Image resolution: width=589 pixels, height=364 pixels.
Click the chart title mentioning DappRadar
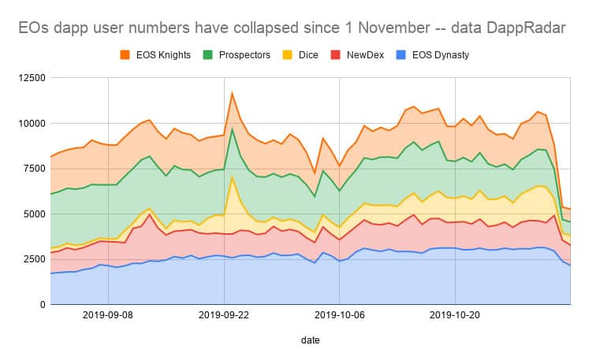click(292, 28)
